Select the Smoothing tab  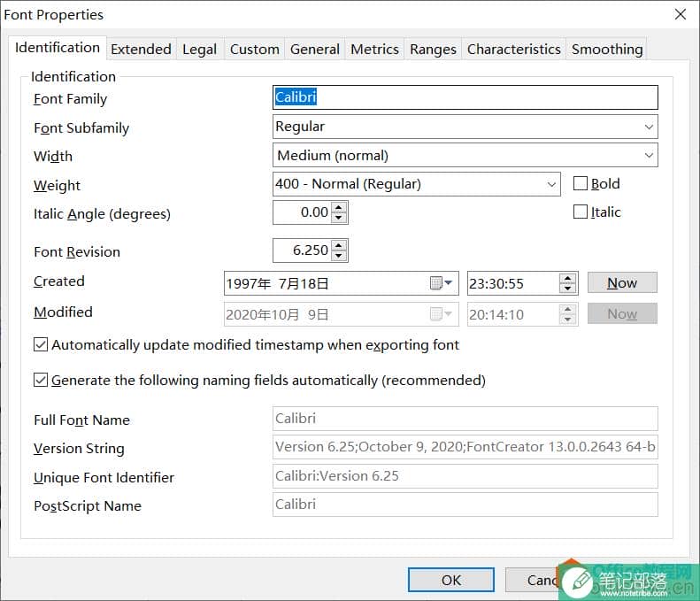click(x=607, y=49)
